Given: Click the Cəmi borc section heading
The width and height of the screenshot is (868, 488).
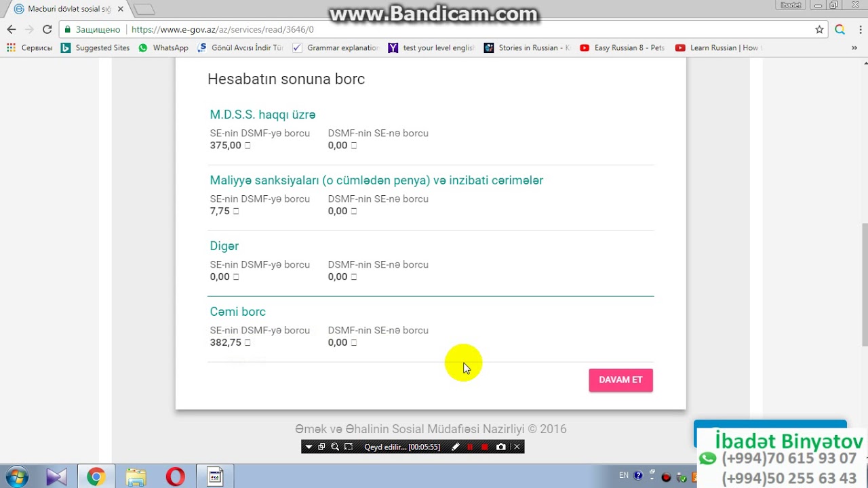Looking at the screenshot, I should click(237, 312).
